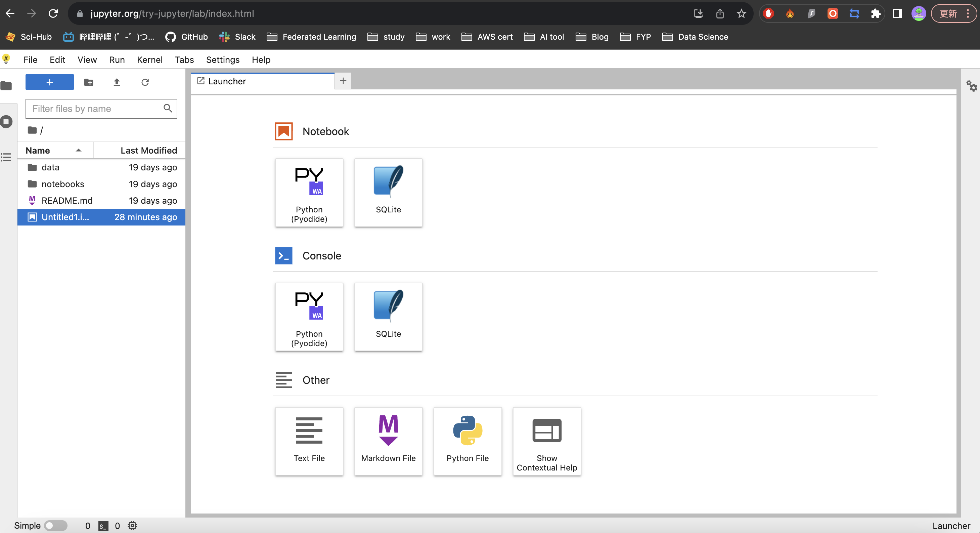Open the Kernel menu
This screenshot has height=533, width=980.
pyautogui.click(x=149, y=60)
